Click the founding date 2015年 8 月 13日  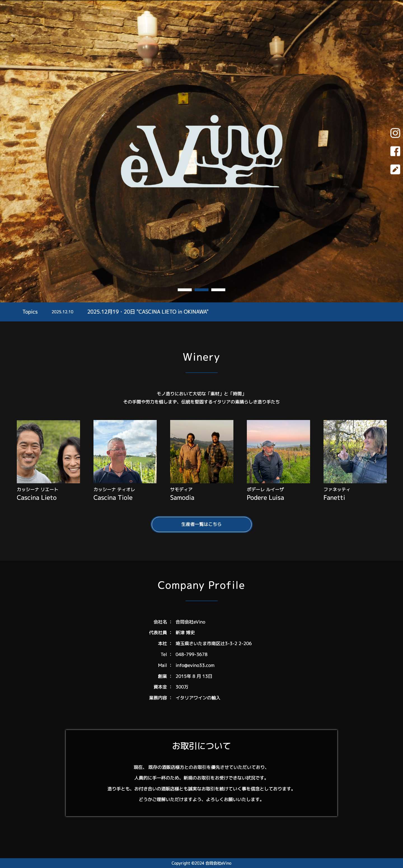[x=194, y=676]
